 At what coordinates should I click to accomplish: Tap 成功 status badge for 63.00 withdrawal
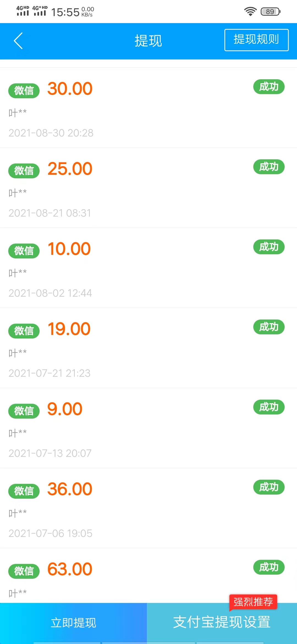[269, 567]
